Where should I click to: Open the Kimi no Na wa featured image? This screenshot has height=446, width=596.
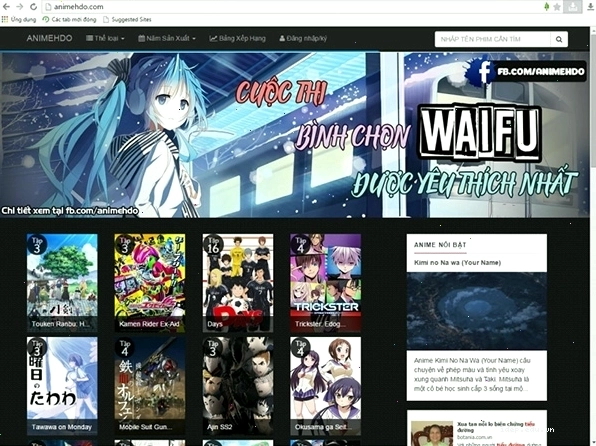click(477, 311)
